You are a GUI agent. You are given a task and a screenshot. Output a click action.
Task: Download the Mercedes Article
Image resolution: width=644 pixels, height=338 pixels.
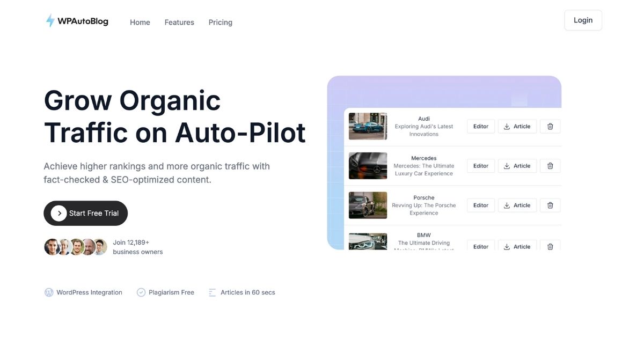point(517,166)
